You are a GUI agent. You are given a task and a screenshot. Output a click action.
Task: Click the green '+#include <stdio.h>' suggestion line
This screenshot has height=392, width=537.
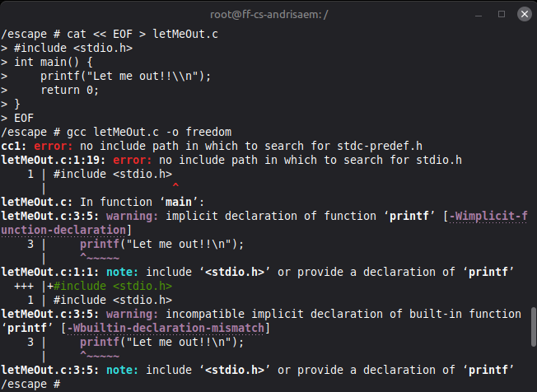coord(110,286)
